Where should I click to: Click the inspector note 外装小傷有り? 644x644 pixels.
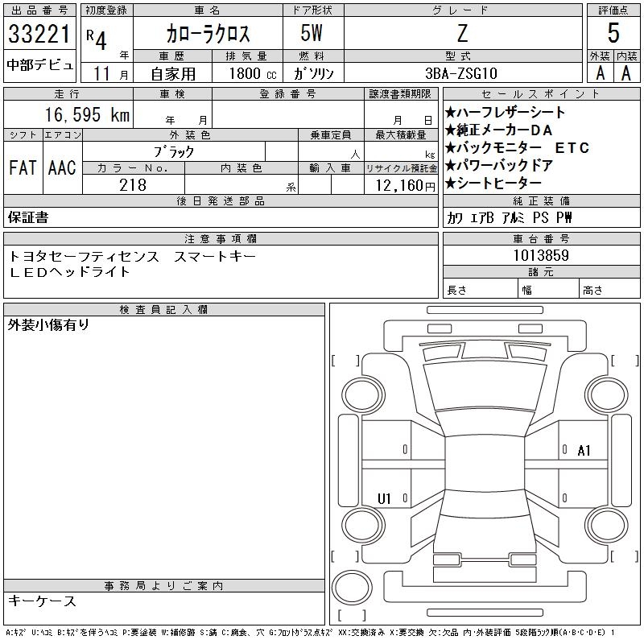(x=48, y=325)
